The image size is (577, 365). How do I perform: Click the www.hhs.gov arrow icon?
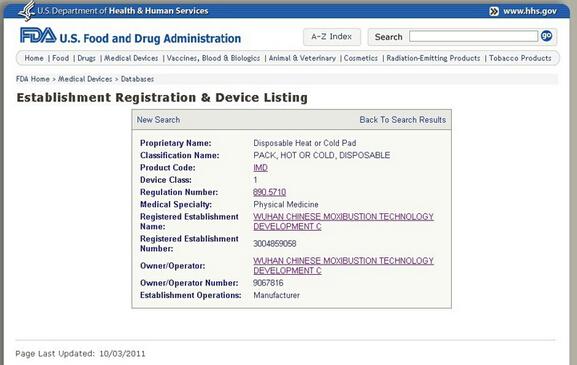tap(494, 11)
